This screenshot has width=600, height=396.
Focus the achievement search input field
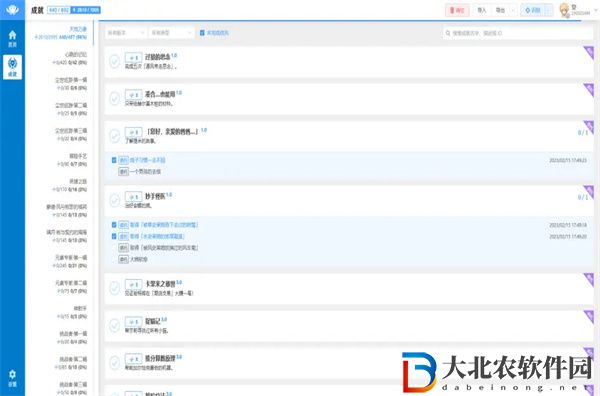tap(517, 33)
